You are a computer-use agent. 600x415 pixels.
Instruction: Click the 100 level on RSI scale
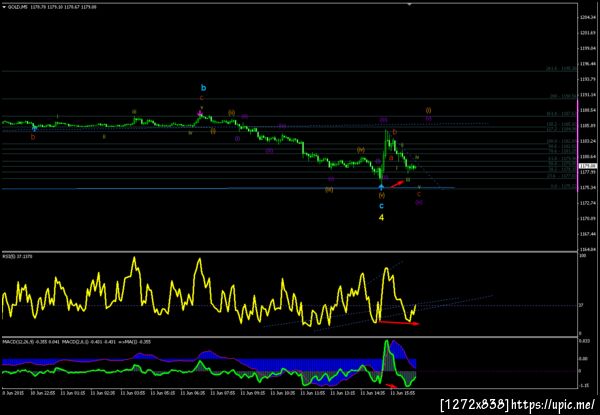583,256
